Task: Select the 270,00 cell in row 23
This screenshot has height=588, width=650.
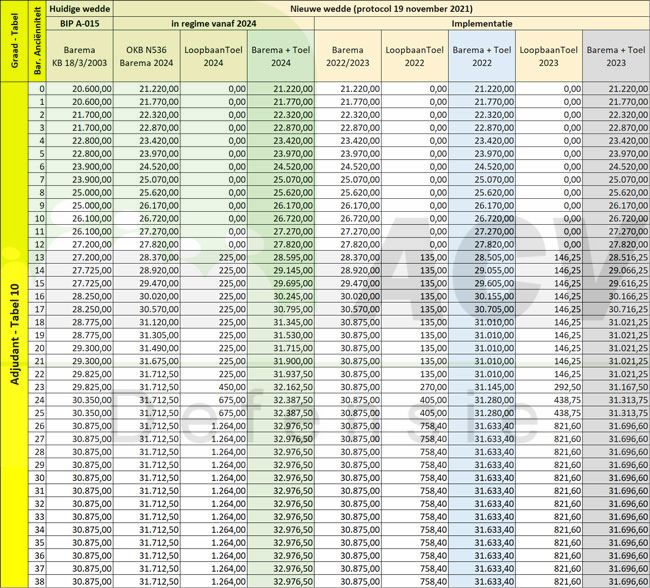Action: 415,387
